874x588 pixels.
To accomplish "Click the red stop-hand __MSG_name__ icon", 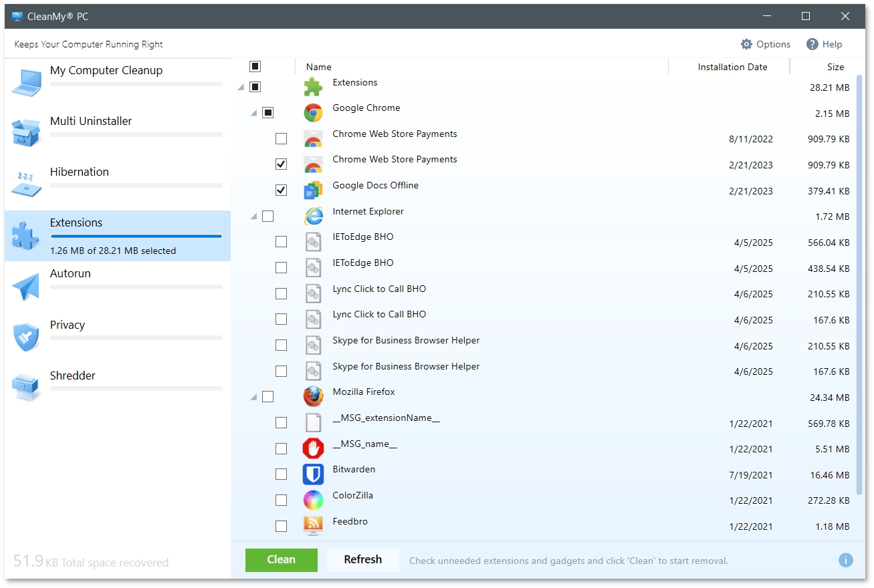I will [313, 448].
